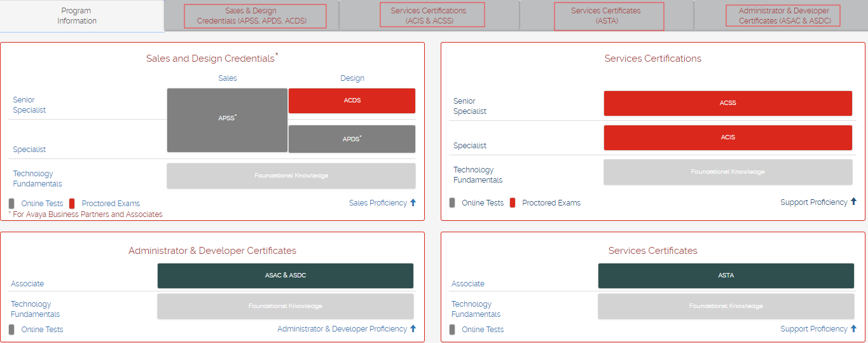Click Senior Specialist label in Services Certifications
868x343 pixels.
[x=470, y=106]
